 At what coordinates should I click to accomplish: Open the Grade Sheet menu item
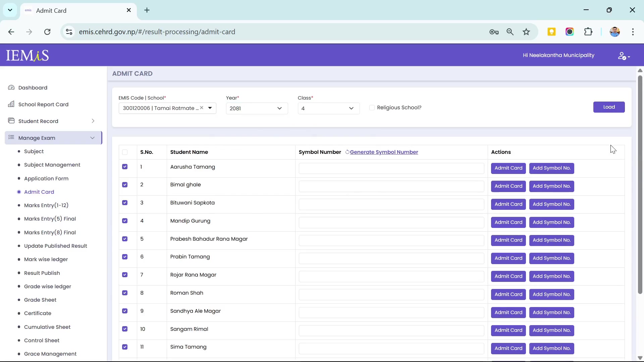pyautogui.click(x=40, y=300)
